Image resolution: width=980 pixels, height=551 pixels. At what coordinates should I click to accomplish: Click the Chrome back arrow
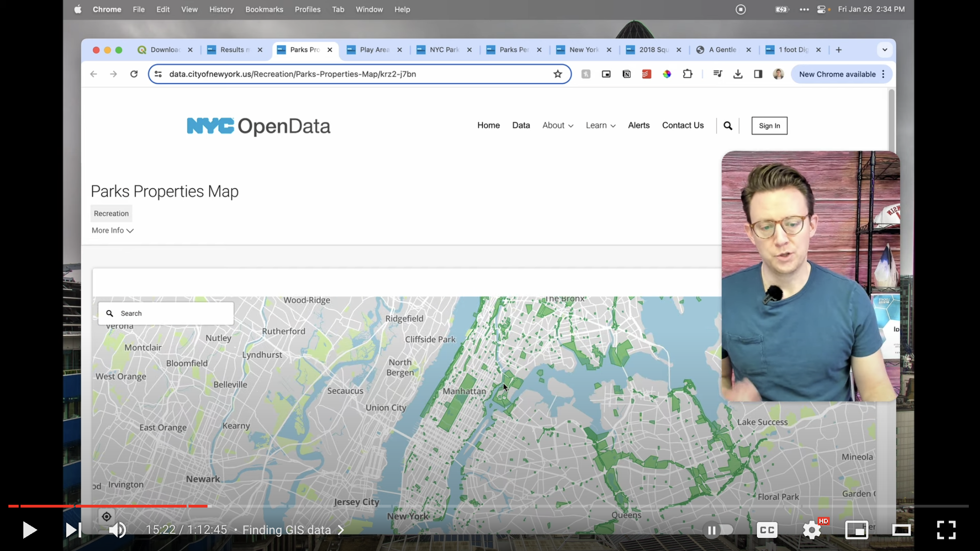(93, 74)
